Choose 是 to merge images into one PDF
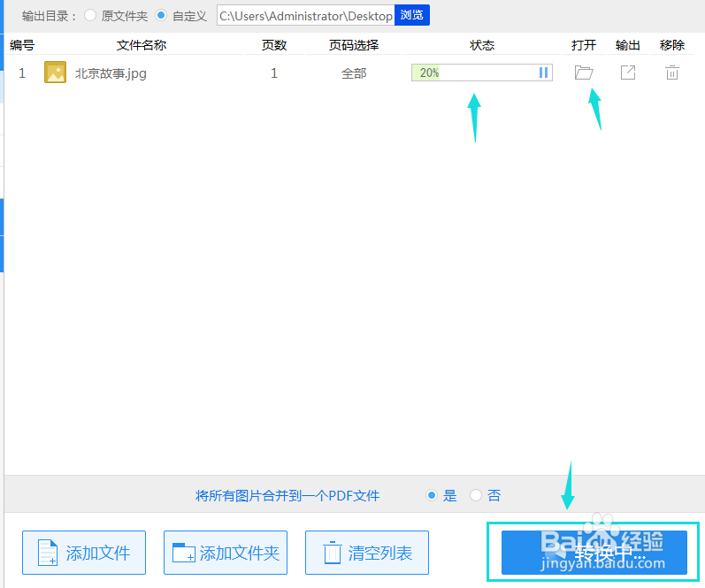Screen dimensions: 705x588 (x=432, y=495)
